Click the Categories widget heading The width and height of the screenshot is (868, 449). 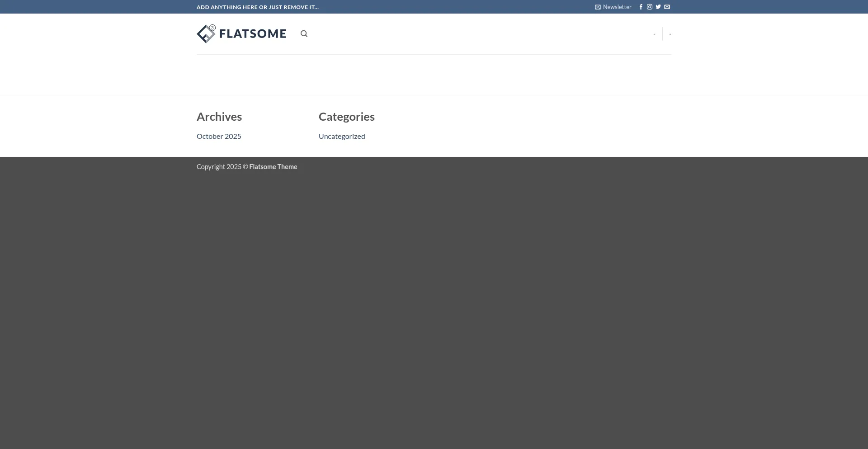click(346, 117)
